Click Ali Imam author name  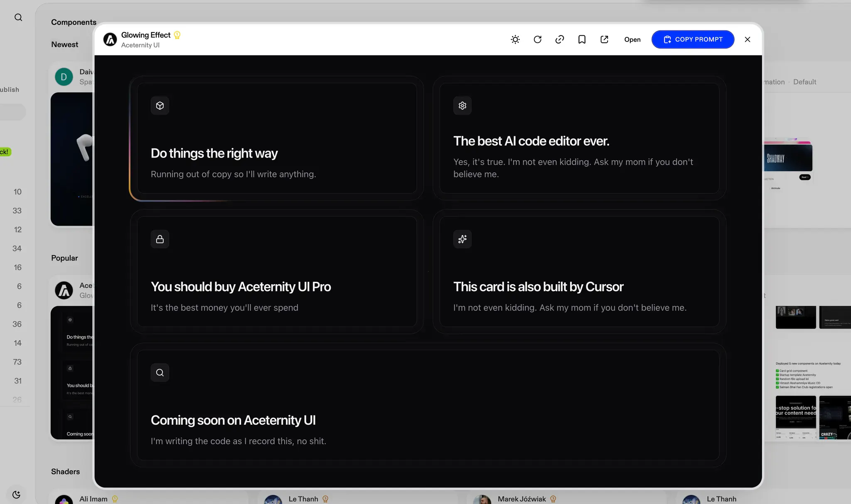click(93, 499)
